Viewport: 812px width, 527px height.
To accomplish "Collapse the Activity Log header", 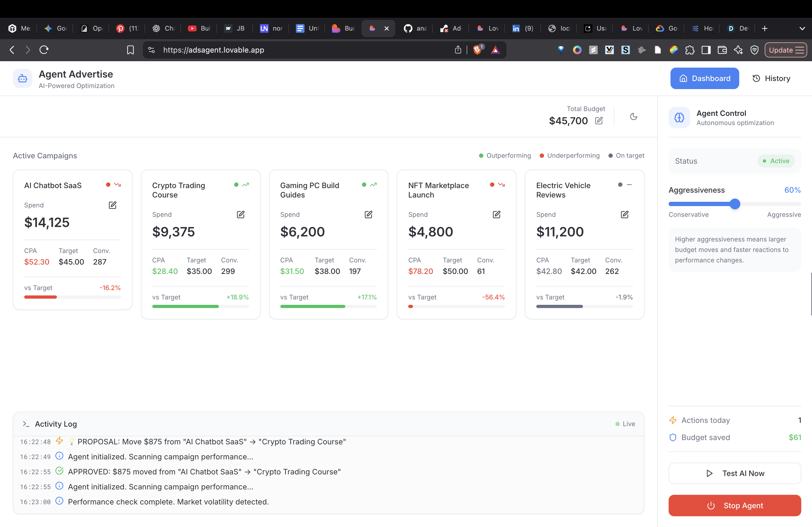I will click(x=56, y=424).
